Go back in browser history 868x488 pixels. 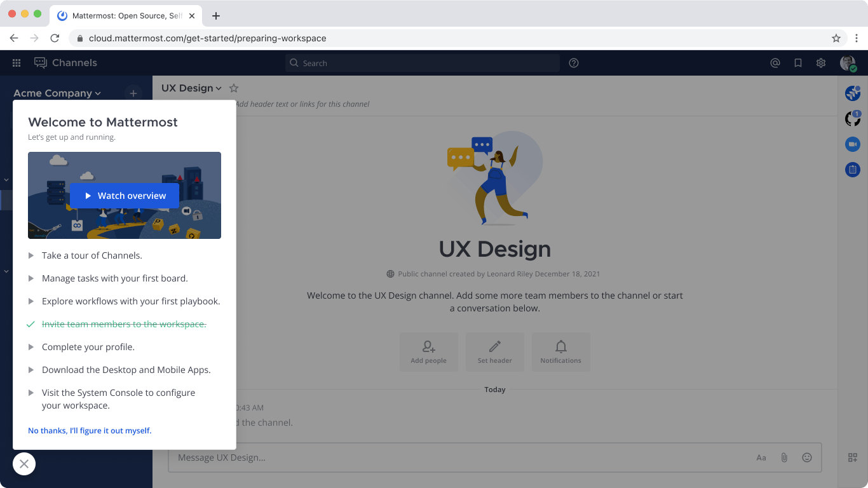pyautogui.click(x=14, y=38)
